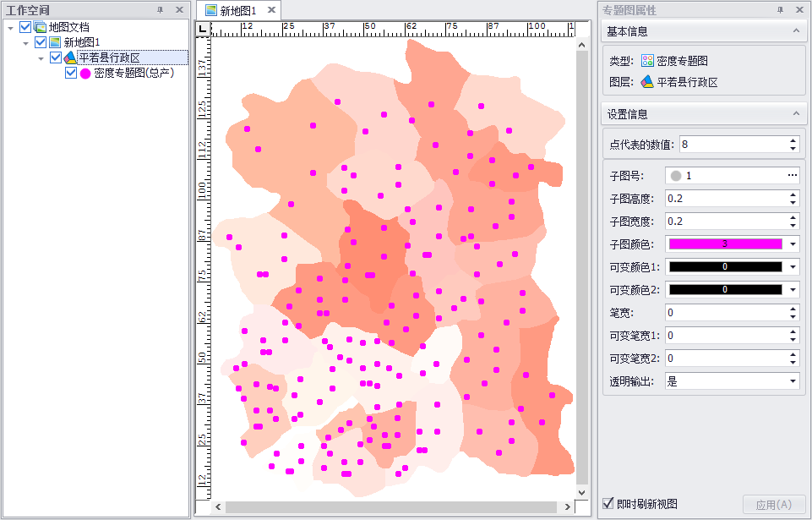Click the 新地图1 map icon in the workspace tree
This screenshot has height=520, width=812.
55,42
